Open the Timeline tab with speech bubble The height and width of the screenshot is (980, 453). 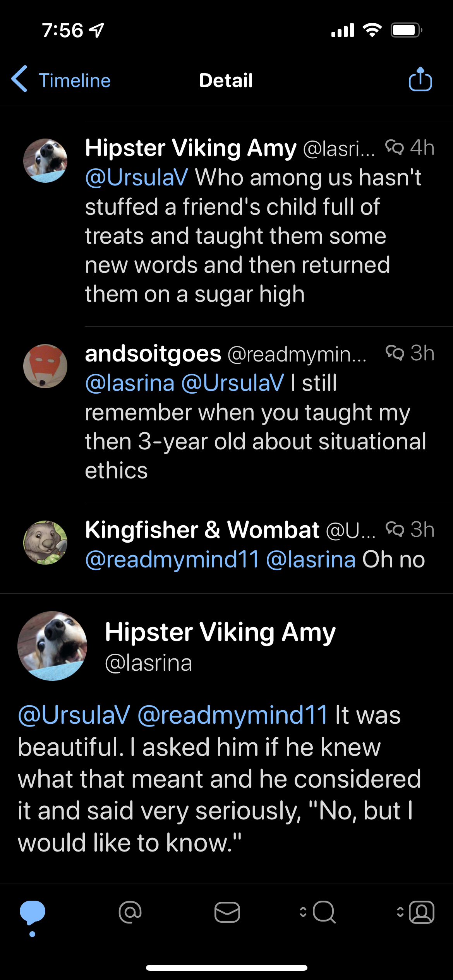click(x=33, y=913)
